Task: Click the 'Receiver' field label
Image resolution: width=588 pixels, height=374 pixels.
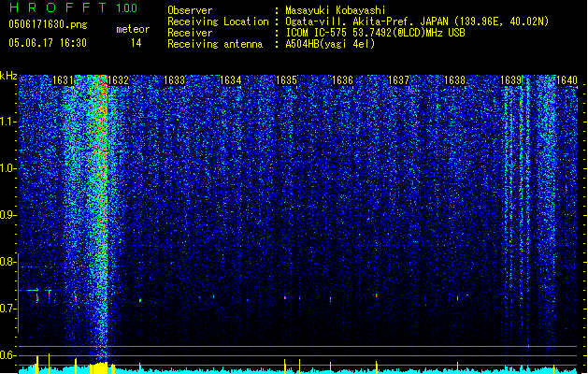Action: click(x=190, y=33)
